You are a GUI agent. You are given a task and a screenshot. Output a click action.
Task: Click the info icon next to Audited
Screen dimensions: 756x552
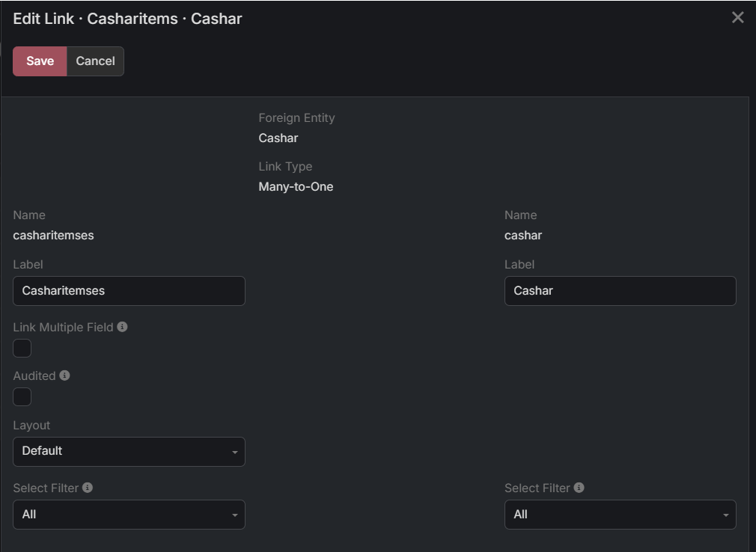click(x=64, y=375)
